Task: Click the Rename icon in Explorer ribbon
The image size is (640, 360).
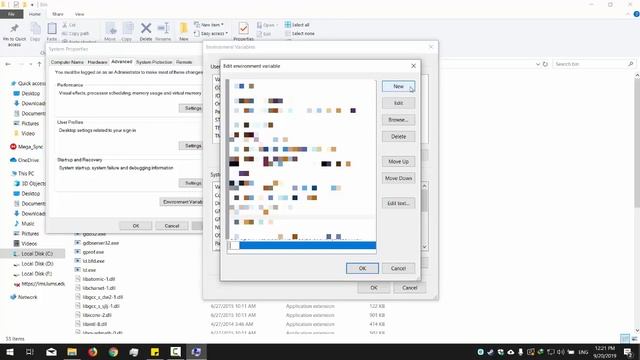Action: click(x=163, y=31)
